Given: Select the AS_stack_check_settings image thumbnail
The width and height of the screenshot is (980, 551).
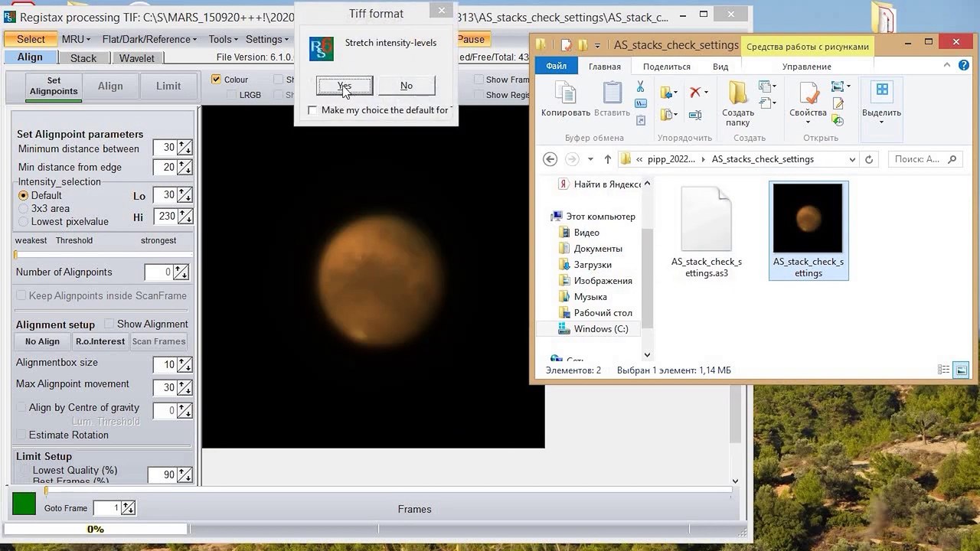Looking at the screenshot, I should point(808,231).
